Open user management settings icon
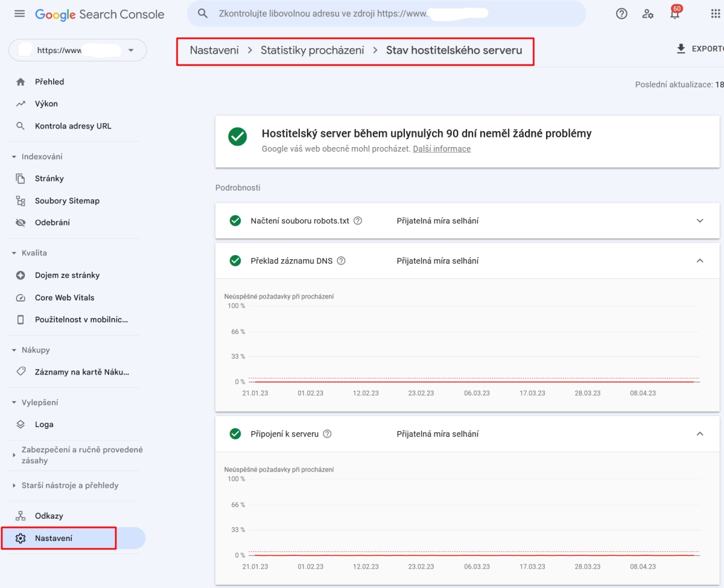Viewport: 724px width, 588px height. point(648,14)
